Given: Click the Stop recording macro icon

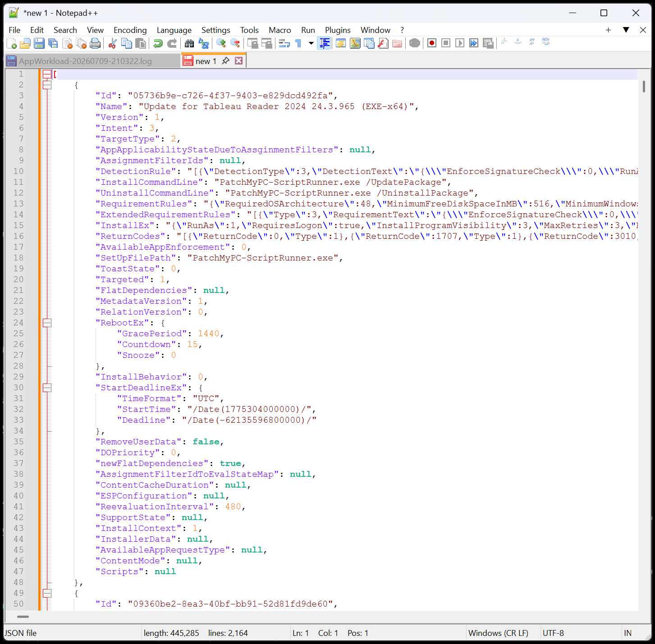Looking at the screenshot, I should pyautogui.click(x=446, y=43).
